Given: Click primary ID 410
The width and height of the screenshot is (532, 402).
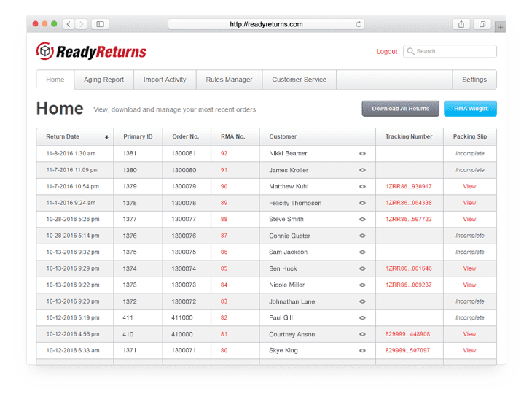Looking at the screenshot, I should click(128, 334).
